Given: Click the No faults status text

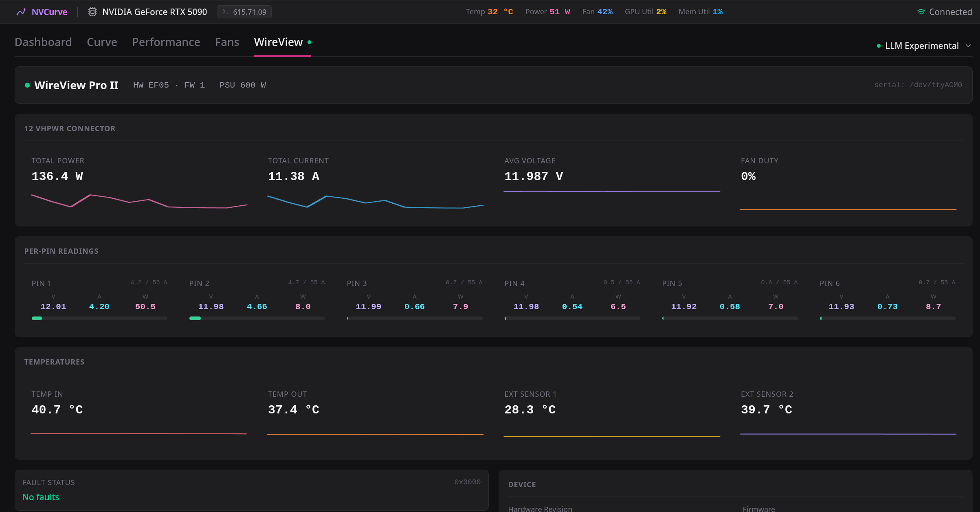Looking at the screenshot, I should point(41,497).
